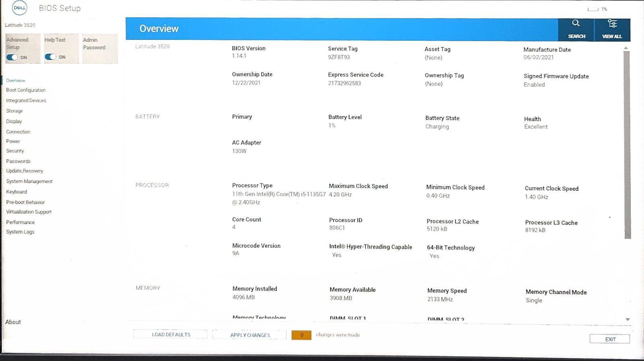This screenshot has width=644, height=361.
Task: Click the About link
Action: tap(13, 322)
